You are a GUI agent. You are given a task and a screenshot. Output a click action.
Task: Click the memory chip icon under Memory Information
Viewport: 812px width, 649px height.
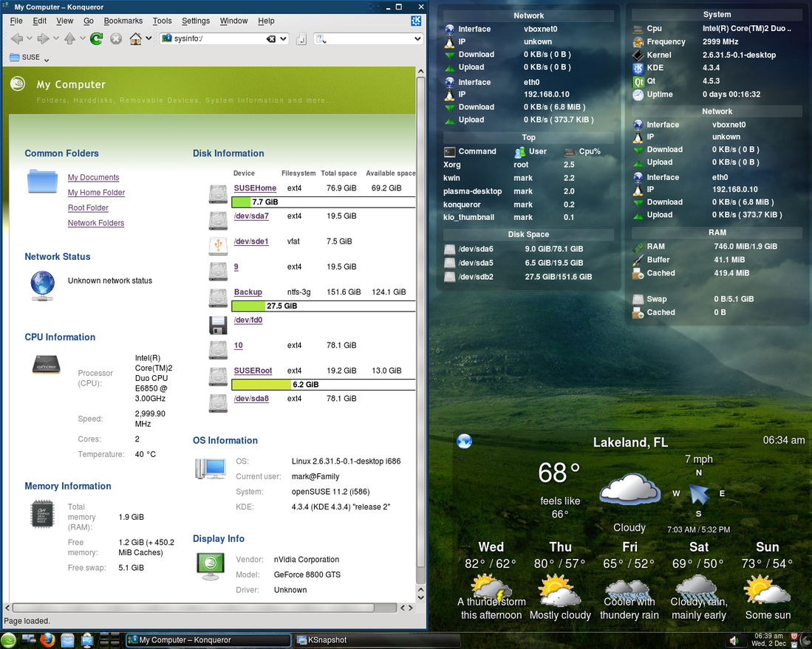click(42, 513)
